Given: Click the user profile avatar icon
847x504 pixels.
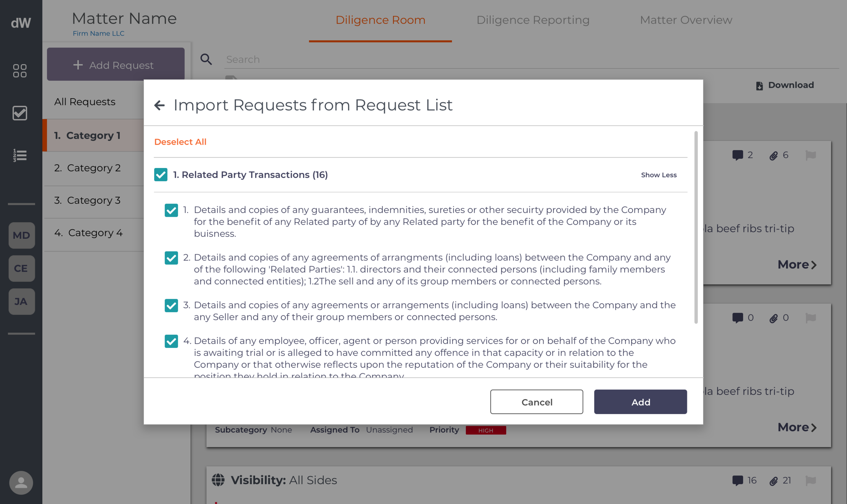Looking at the screenshot, I should pyautogui.click(x=21, y=482).
